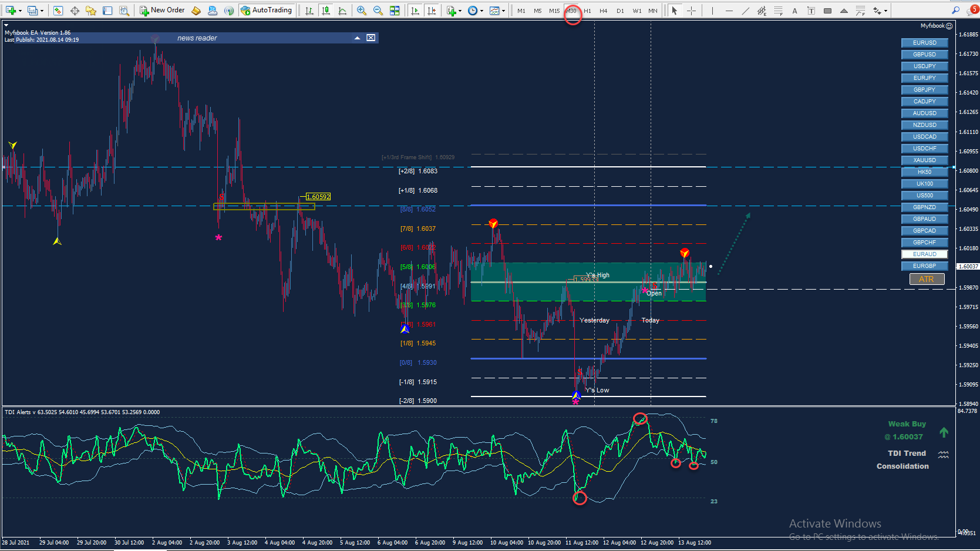Switch timeframe to H1
980x551 pixels.
tap(587, 11)
